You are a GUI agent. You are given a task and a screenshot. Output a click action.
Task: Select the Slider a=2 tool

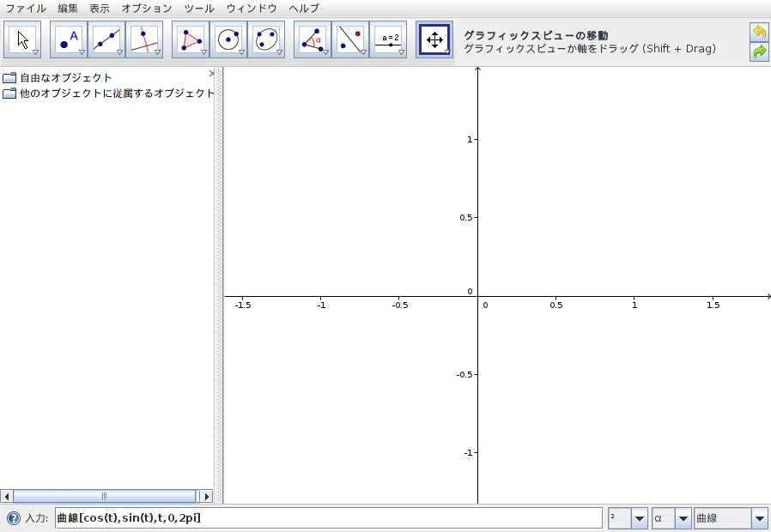tap(388, 39)
